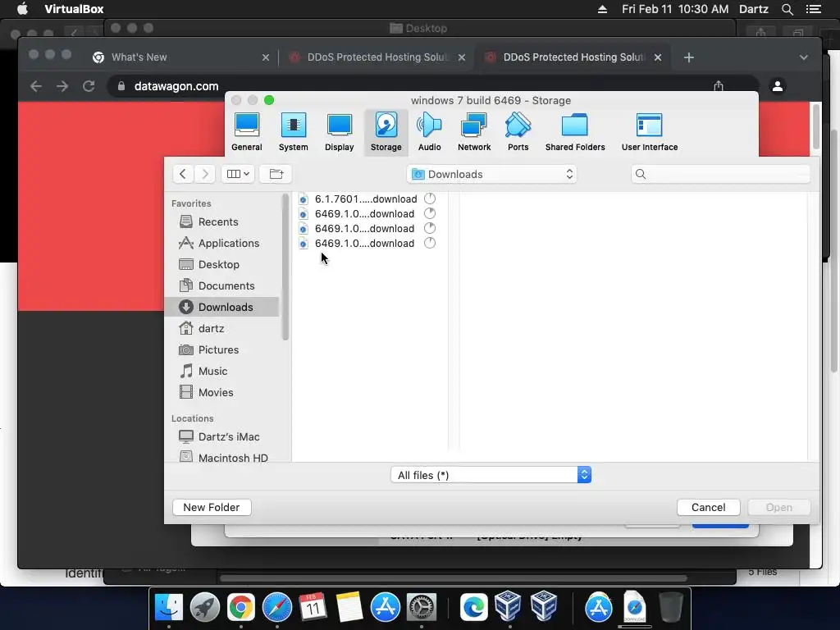Open Google Chrome from the Dock

tap(240, 608)
